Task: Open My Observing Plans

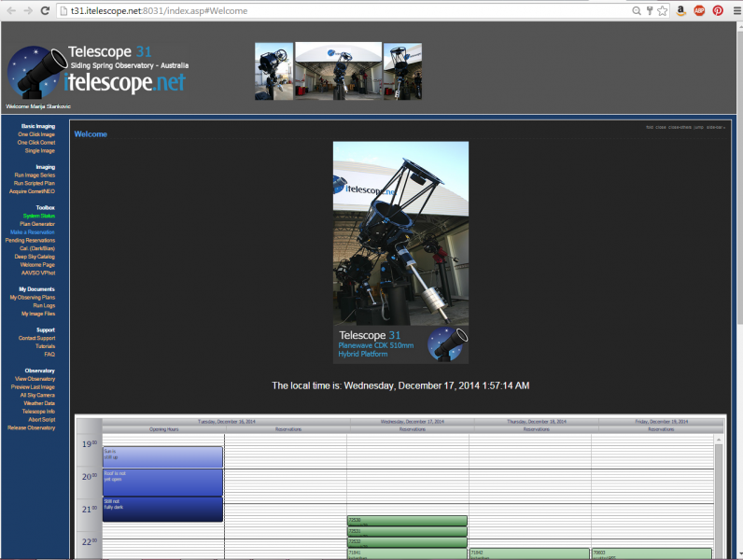Action: [33, 298]
